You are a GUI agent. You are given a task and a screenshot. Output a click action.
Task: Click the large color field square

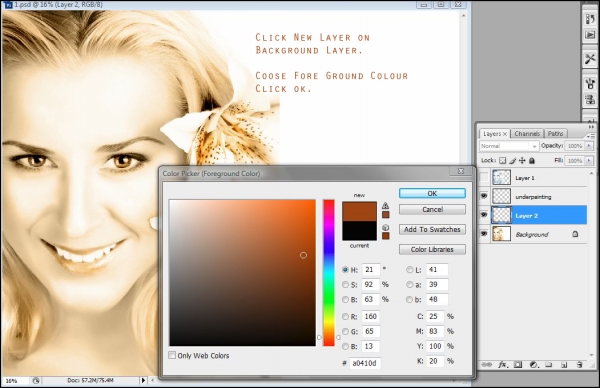pos(243,273)
